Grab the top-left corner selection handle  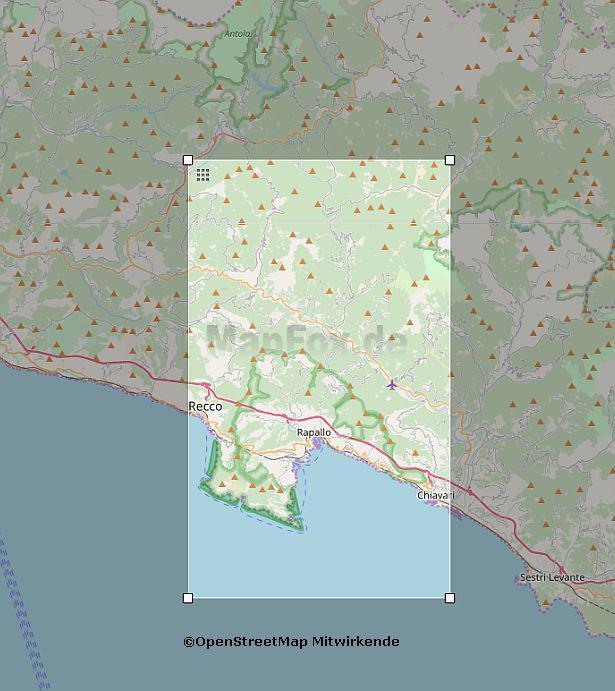(x=188, y=160)
